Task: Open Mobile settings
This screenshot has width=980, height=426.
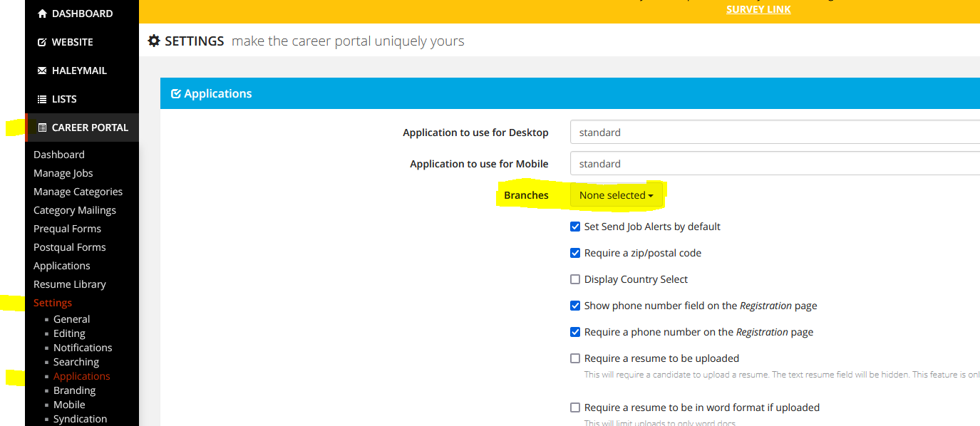Action: [69, 405]
